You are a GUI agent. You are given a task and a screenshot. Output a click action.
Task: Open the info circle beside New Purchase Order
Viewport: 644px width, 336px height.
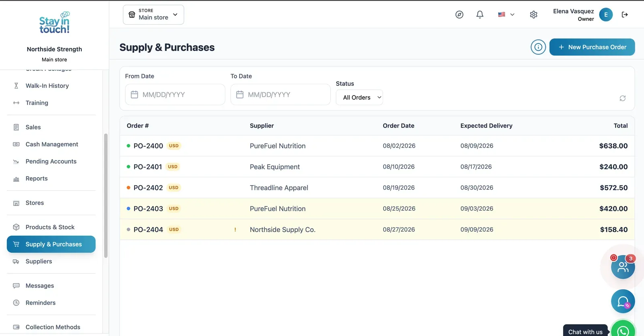point(538,47)
